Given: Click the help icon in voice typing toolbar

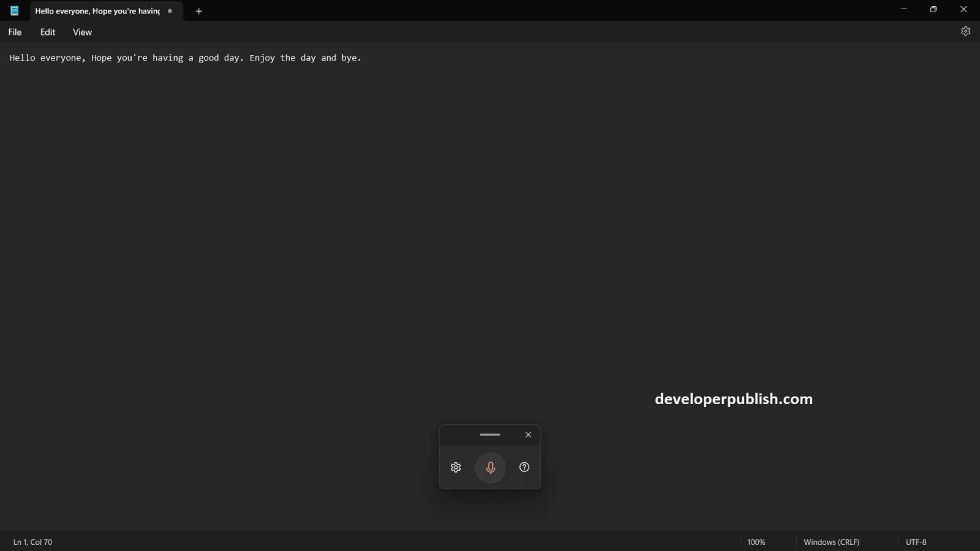Looking at the screenshot, I should click(x=524, y=467).
